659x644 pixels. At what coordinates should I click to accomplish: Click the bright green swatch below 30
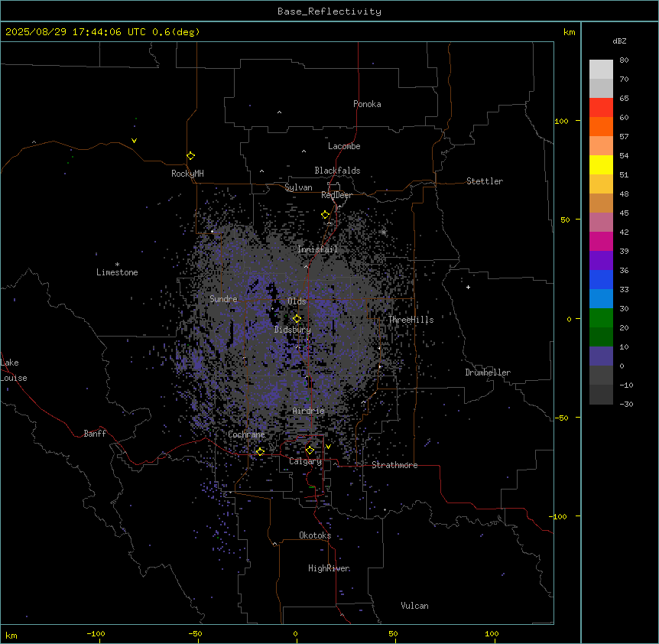(x=601, y=318)
